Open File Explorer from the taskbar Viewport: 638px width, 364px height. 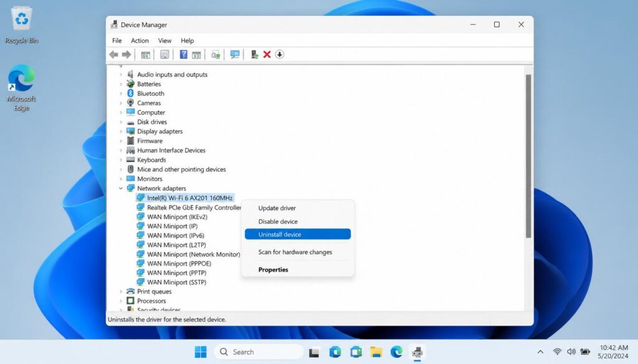point(376,352)
